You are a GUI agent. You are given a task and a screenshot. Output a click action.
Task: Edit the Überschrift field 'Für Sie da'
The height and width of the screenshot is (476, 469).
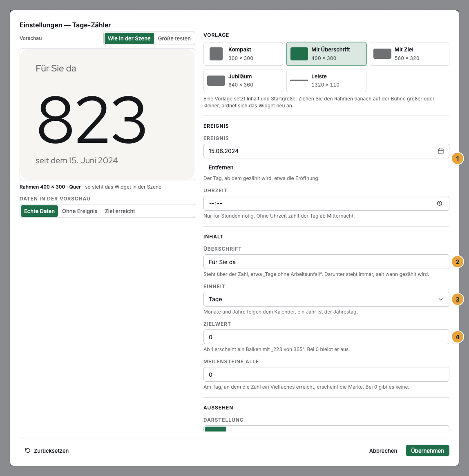coord(326,262)
